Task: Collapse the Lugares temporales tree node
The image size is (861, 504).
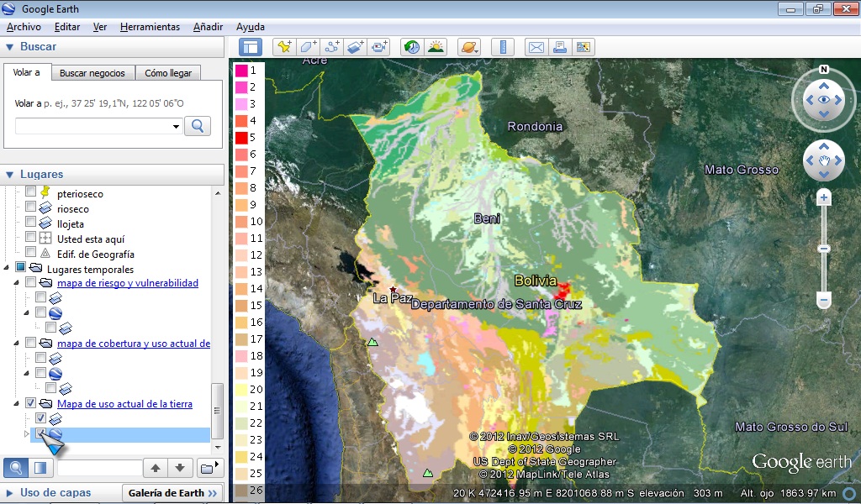Action: (x=5, y=268)
